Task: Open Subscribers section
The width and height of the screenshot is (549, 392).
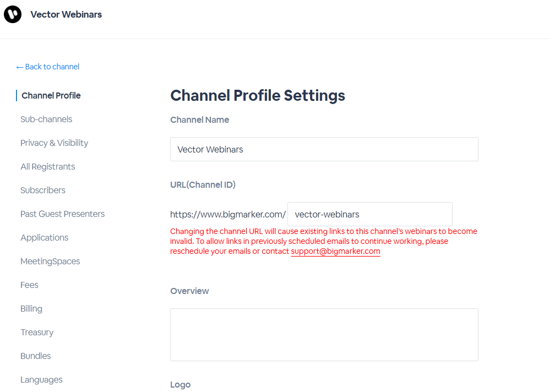Action: (x=43, y=190)
